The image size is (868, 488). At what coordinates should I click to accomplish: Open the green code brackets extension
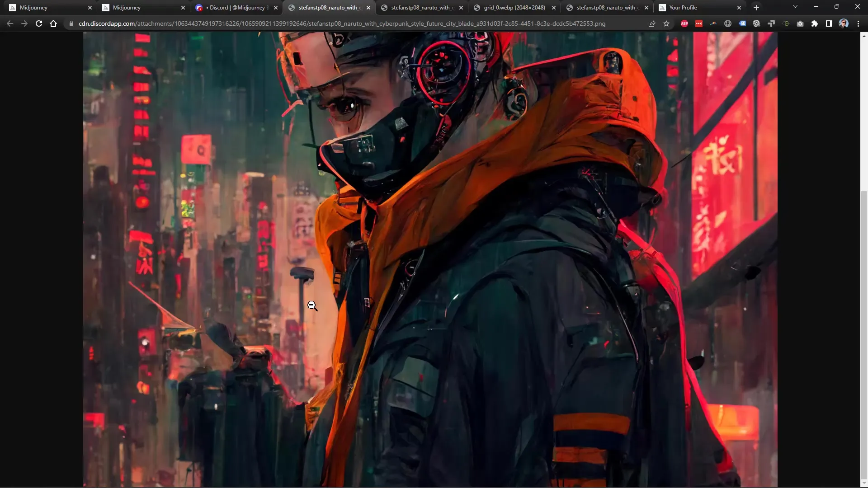coord(786,23)
